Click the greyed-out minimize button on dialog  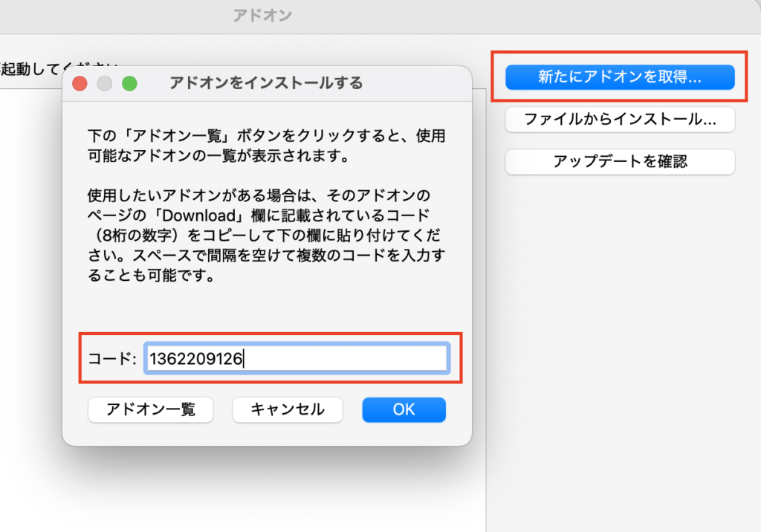click(105, 83)
